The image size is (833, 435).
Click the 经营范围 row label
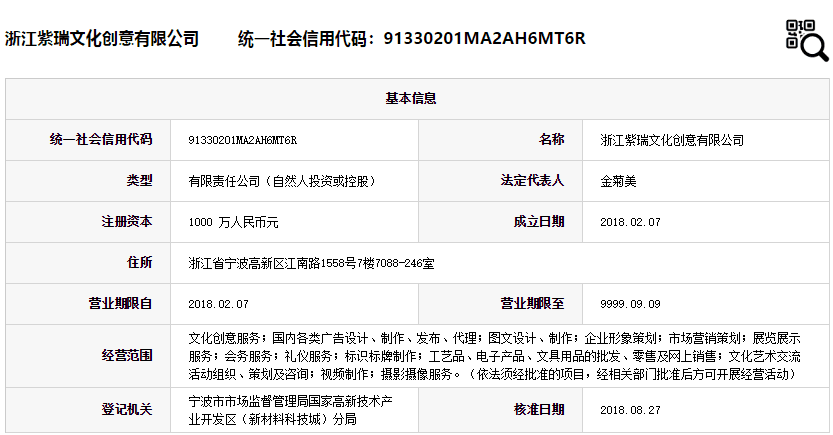click(127, 355)
